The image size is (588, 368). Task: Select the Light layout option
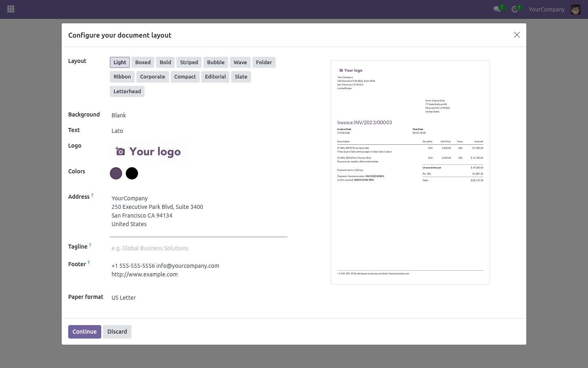pyautogui.click(x=120, y=62)
